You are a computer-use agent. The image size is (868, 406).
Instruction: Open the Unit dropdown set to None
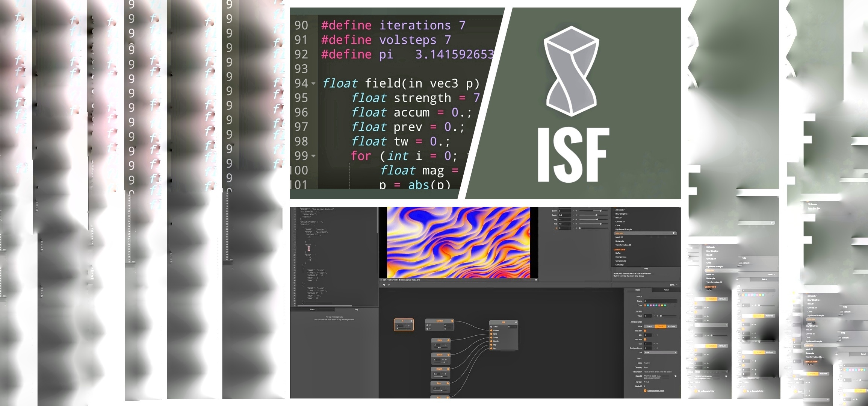point(661,352)
